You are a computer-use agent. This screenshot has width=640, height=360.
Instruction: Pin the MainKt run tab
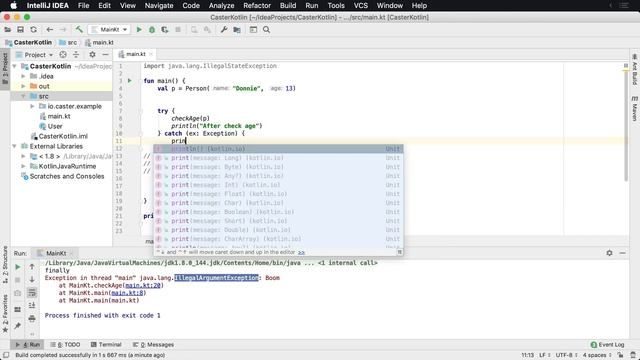[x=18, y=326]
